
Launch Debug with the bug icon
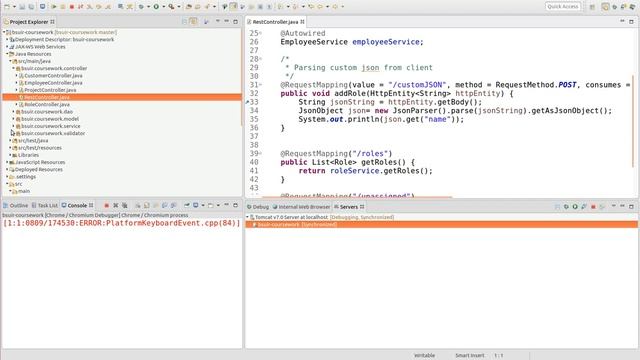141,7
